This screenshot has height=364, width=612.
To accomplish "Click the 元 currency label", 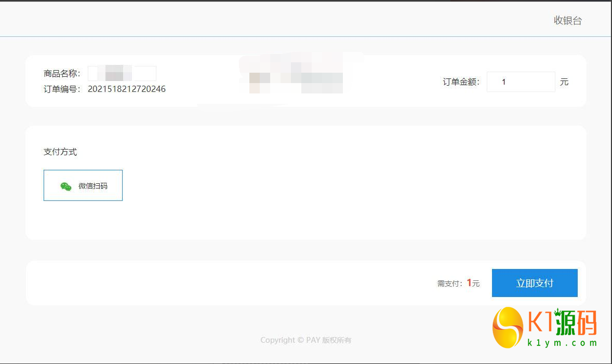I will 564,82.
